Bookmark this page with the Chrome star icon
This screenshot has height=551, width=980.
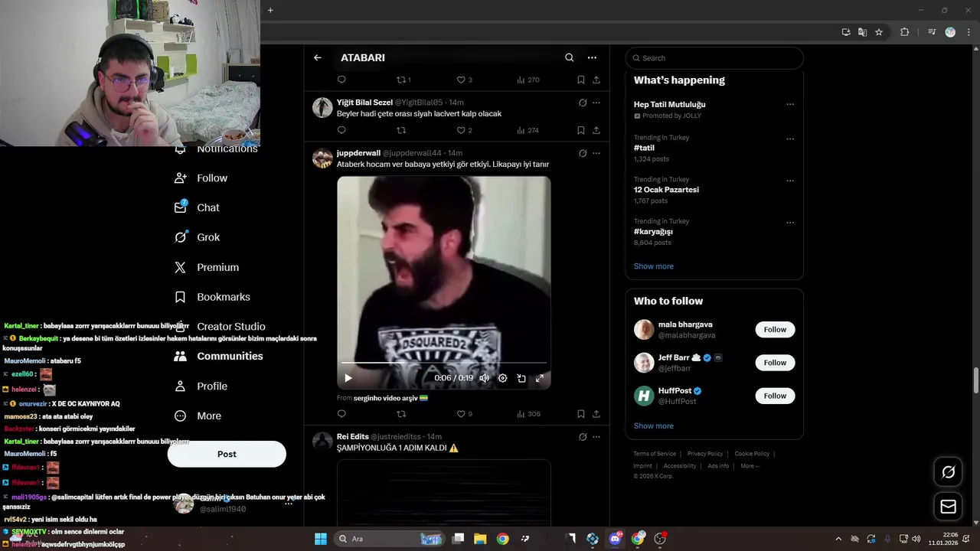(879, 32)
